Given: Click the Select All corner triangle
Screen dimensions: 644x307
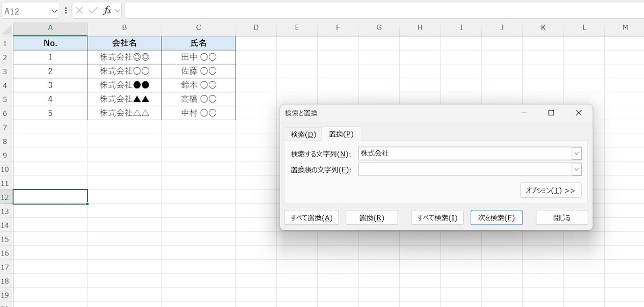Looking at the screenshot, I should (6, 28).
